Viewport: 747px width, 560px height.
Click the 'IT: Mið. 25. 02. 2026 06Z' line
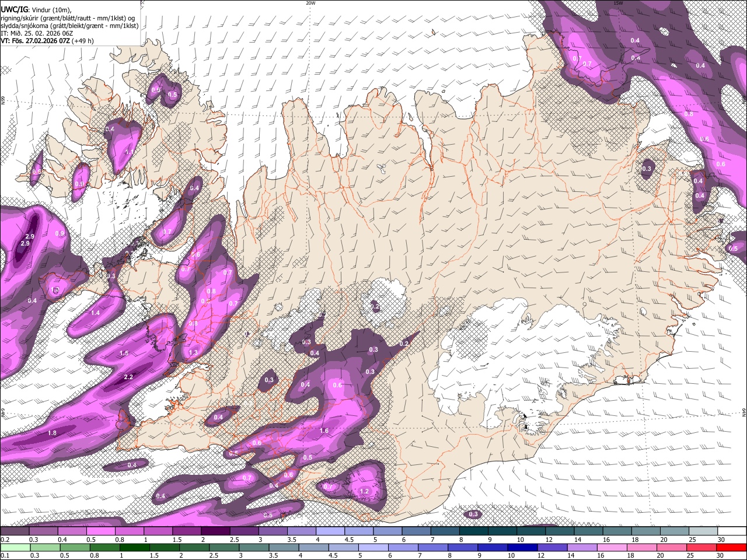(x=36, y=33)
